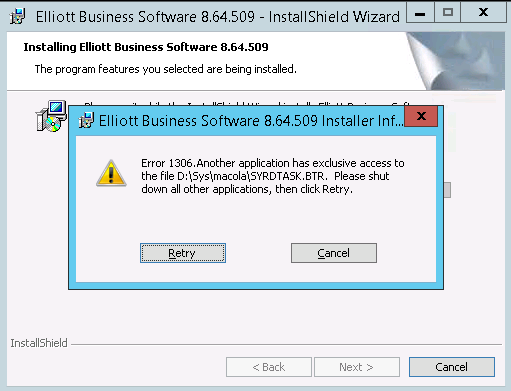511x391 pixels.
Task: Close the InstallShield Wizard window
Action: pos(483,13)
